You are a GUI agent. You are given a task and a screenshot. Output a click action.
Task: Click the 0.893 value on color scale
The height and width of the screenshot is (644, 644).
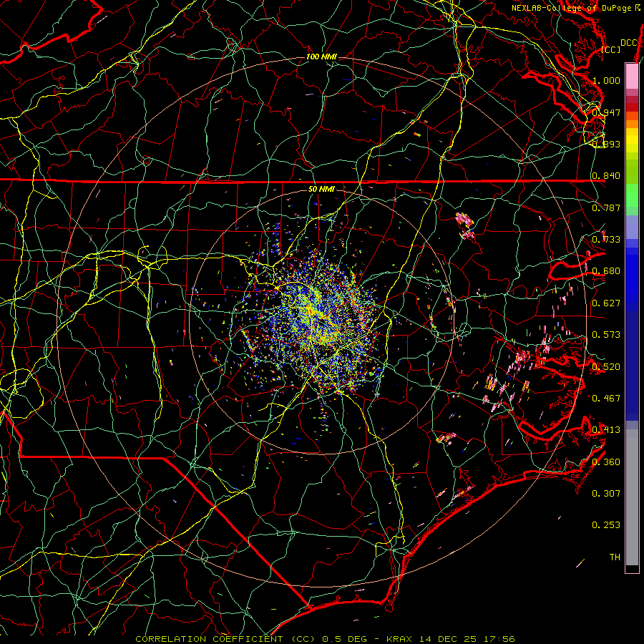pyautogui.click(x=606, y=144)
